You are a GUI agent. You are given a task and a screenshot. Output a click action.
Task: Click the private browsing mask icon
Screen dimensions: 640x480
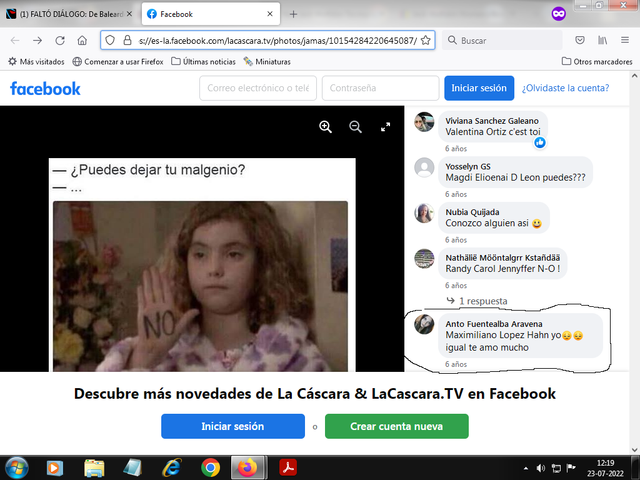point(558,14)
